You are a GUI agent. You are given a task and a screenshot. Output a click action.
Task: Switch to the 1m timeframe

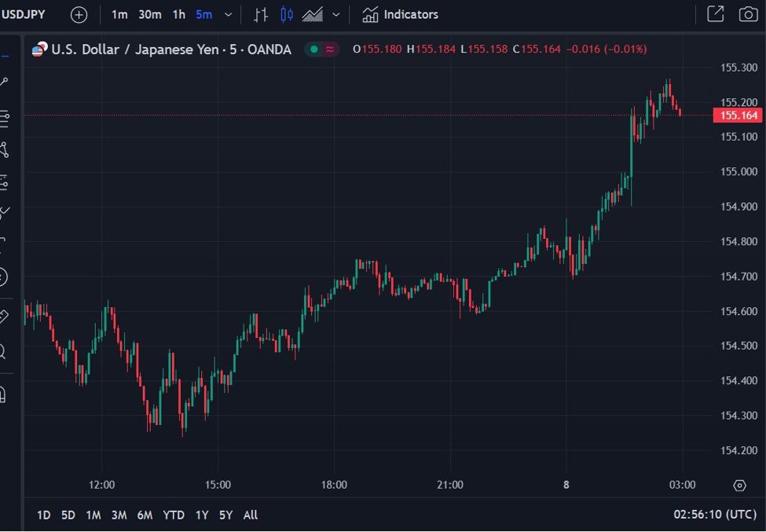point(119,15)
